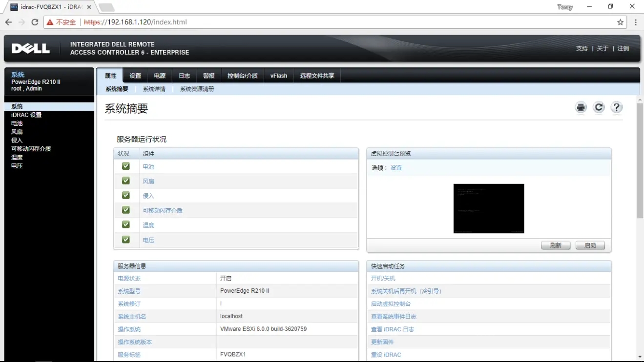Switch to the 电源 tab
The height and width of the screenshot is (362, 644).
pos(160,76)
